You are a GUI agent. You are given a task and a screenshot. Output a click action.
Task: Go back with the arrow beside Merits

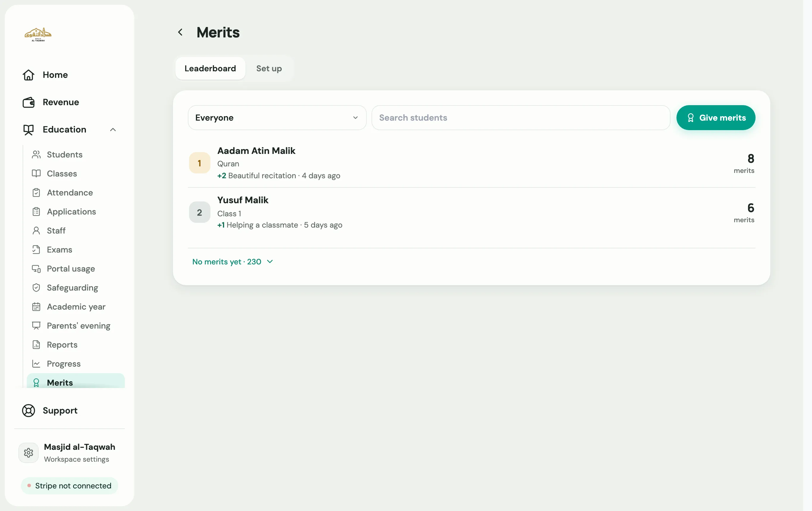[180, 32]
